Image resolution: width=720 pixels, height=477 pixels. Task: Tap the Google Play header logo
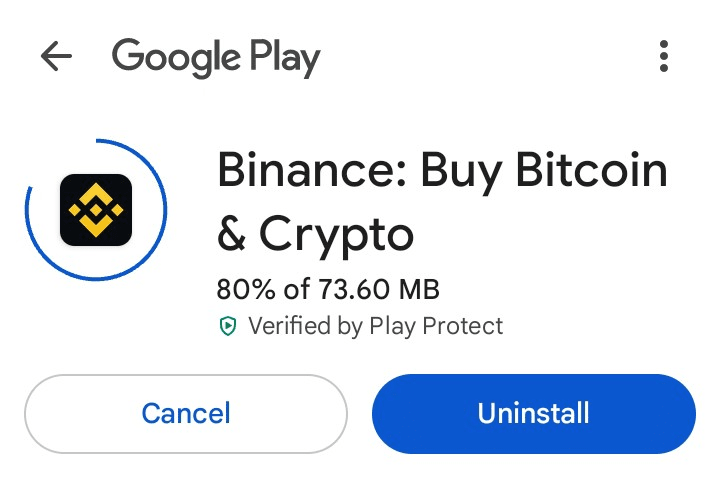point(216,57)
